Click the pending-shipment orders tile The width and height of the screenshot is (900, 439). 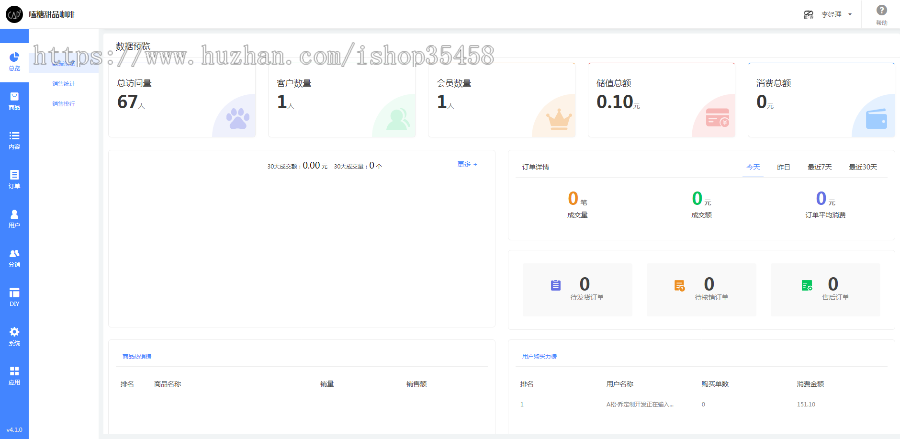pyautogui.click(x=577, y=290)
